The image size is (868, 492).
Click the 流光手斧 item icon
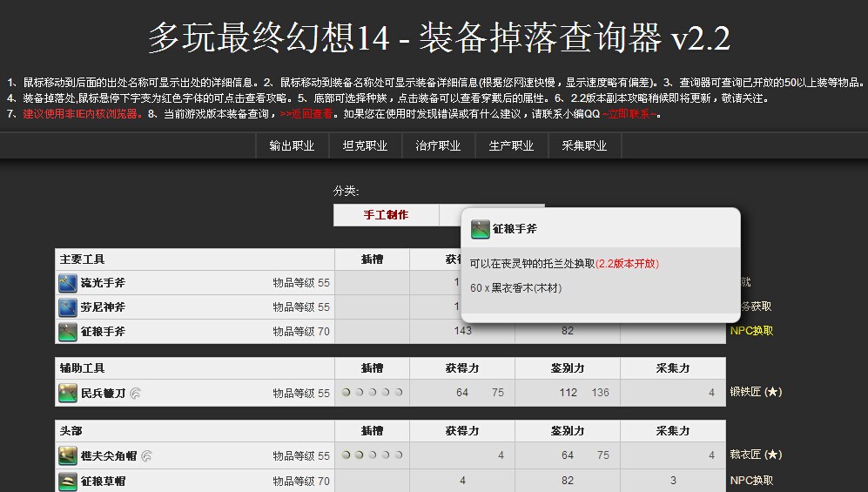click(68, 283)
